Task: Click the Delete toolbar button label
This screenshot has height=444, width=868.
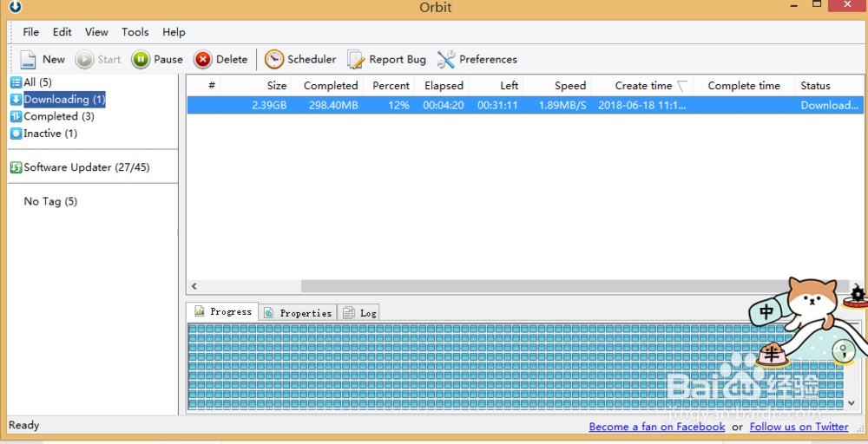Action: tap(232, 59)
